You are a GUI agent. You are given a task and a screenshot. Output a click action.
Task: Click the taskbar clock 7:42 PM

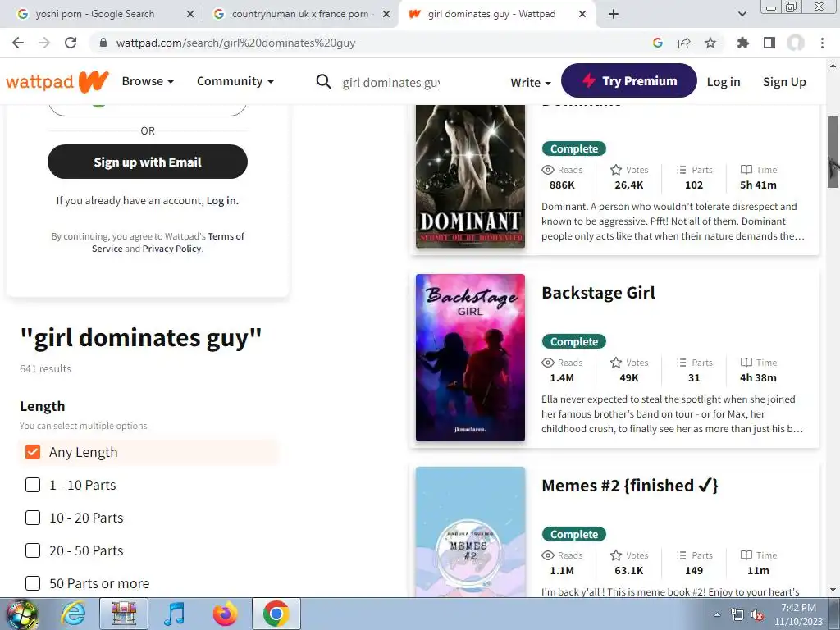(x=798, y=608)
